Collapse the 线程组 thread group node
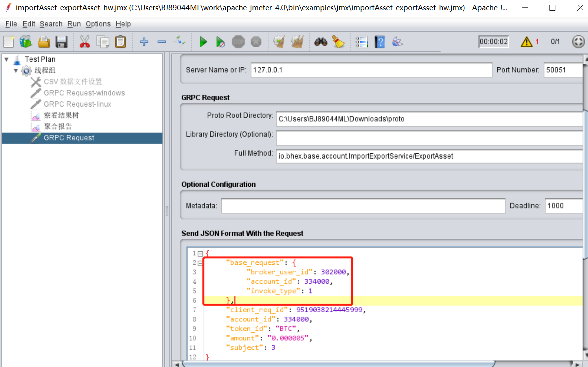This screenshot has width=588, height=367. (16, 71)
